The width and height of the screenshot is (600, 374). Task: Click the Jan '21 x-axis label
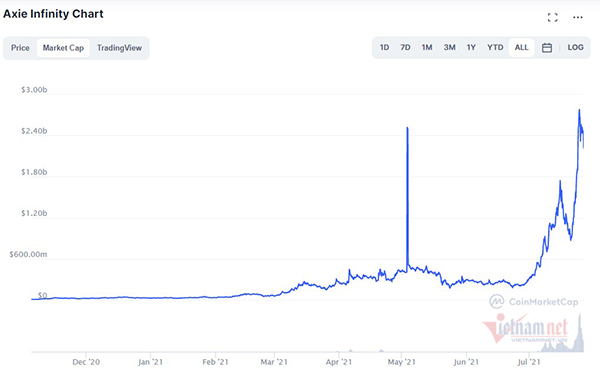tap(150, 362)
